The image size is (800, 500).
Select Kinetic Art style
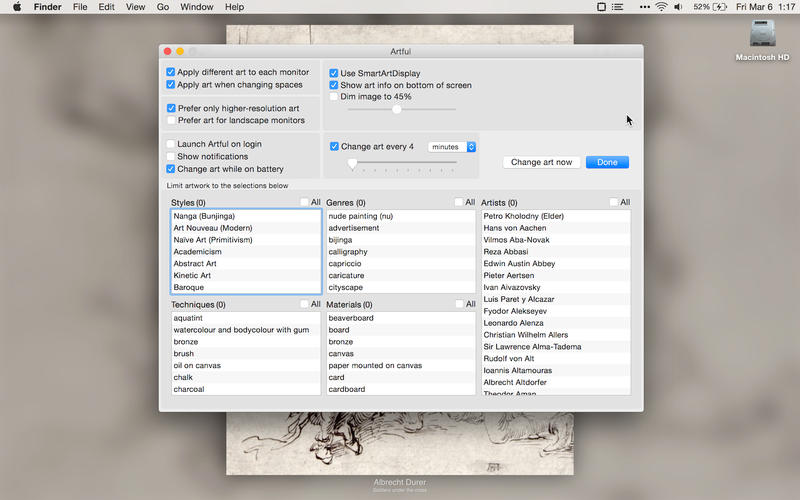246,276
